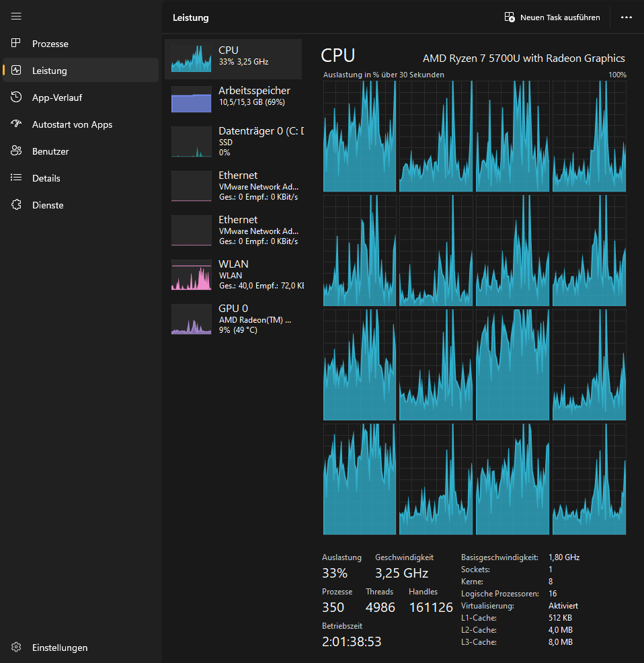Select Leistung in the sidebar
The image size is (644, 663).
click(81, 70)
